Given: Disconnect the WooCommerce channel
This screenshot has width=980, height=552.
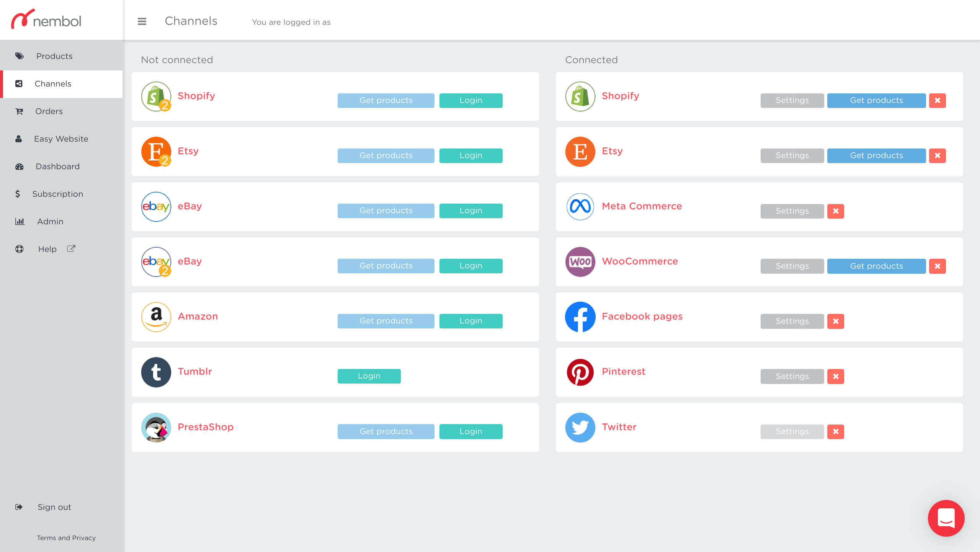Looking at the screenshot, I should point(937,266).
